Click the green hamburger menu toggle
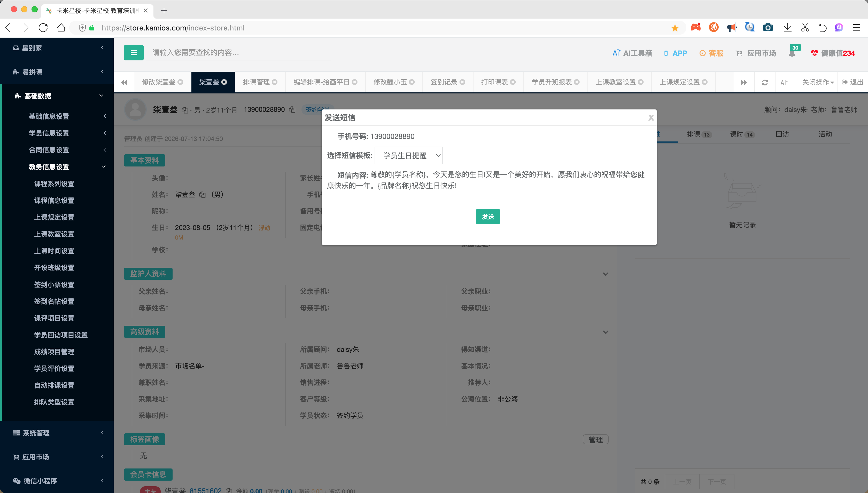The height and width of the screenshot is (493, 868). click(134, 52)
